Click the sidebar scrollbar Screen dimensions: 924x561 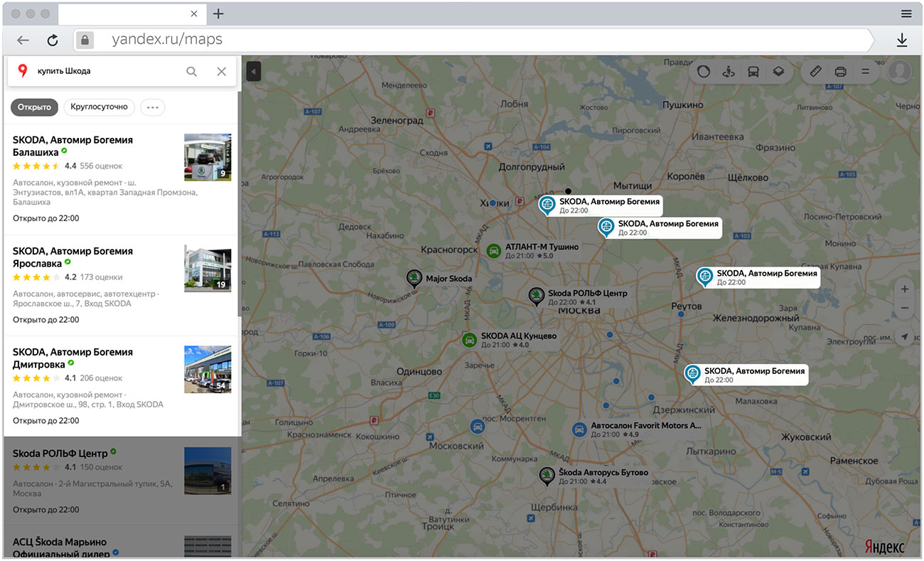click(239, 203)
